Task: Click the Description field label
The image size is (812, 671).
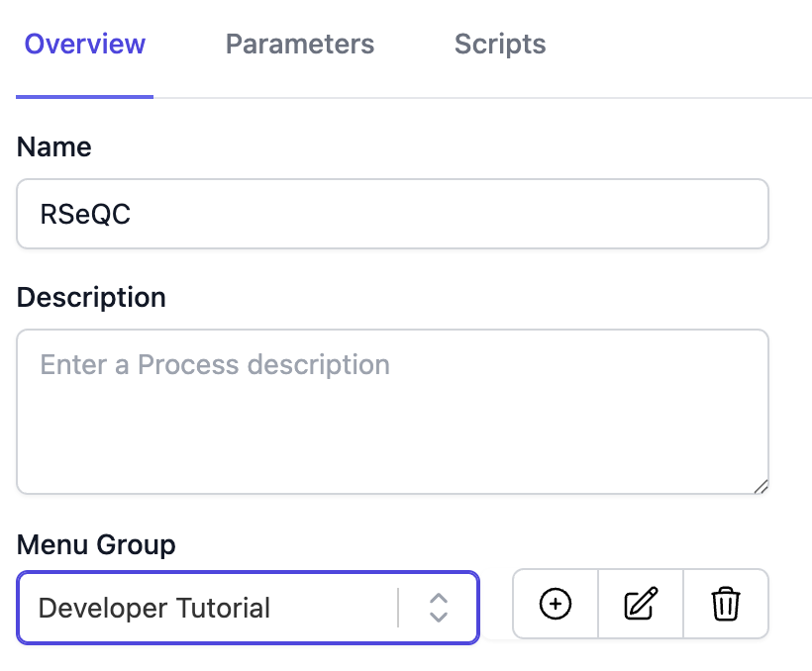Action: tap(92, 298)
